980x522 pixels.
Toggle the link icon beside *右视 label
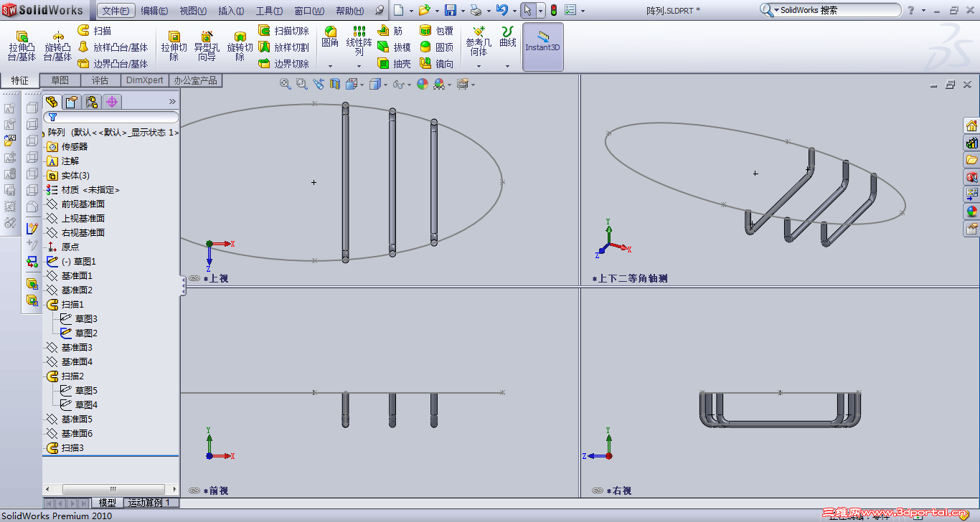point(598,490)
